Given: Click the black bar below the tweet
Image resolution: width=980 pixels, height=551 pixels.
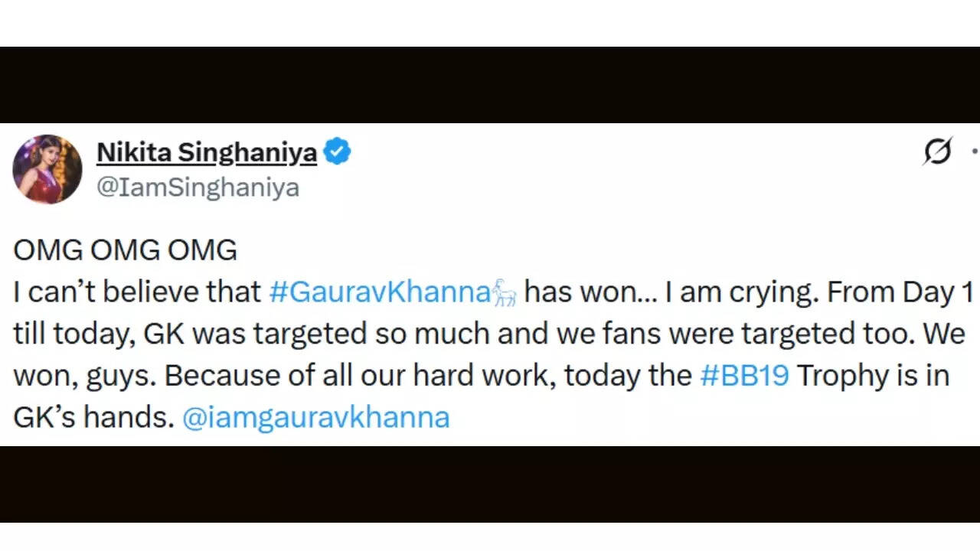Looking at the screenshot, I should (490, 484).
